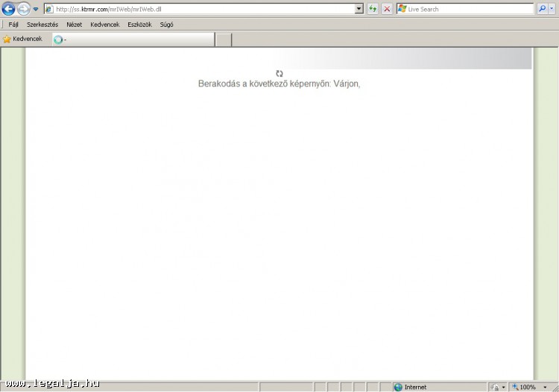
Task: Open the recent pages dropdown arrow
Action: [x=36, y=10]
